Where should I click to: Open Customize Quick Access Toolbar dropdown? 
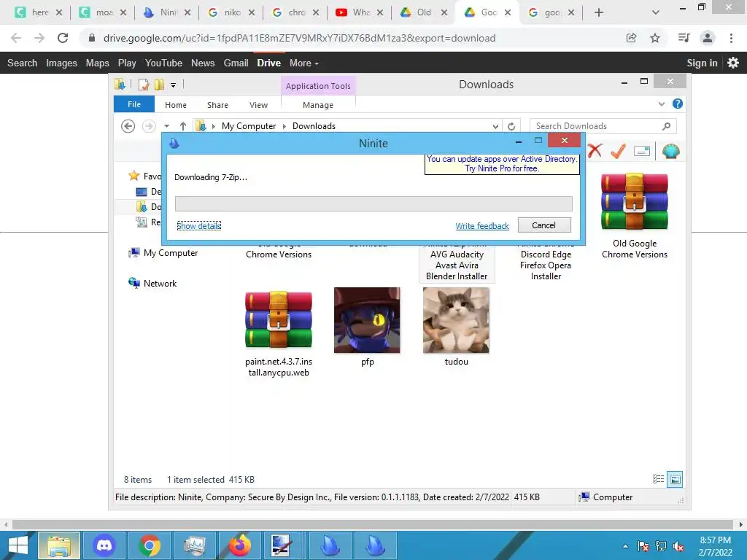(174, 85)
